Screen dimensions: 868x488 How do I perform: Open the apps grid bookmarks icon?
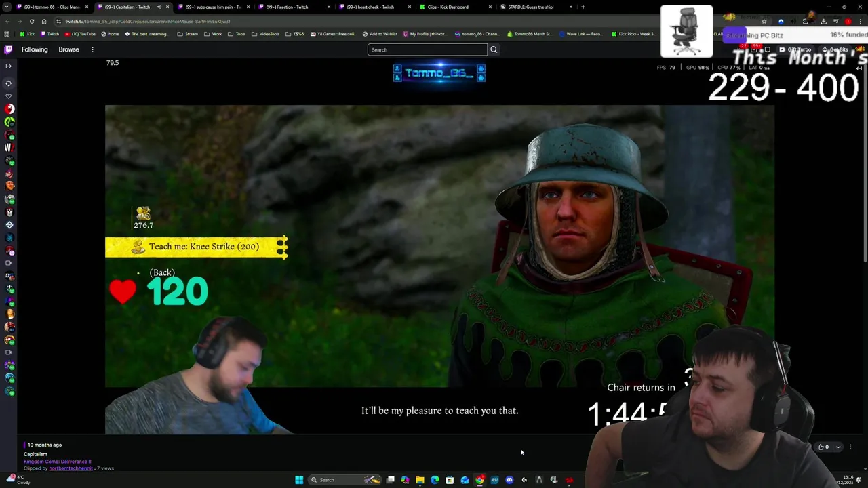(7, 34)
